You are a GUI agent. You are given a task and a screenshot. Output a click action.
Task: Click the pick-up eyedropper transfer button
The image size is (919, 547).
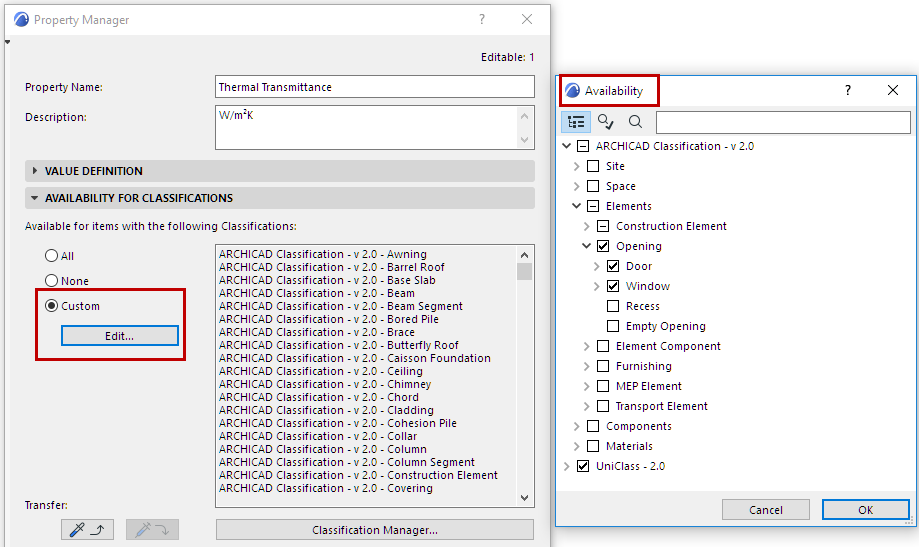pyautogui.click(x=87, y=530)
